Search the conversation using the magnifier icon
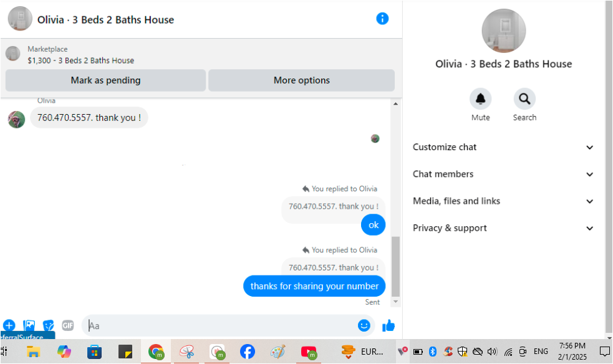The width and height of the screenshot is (613, 364). click(524, 99)
